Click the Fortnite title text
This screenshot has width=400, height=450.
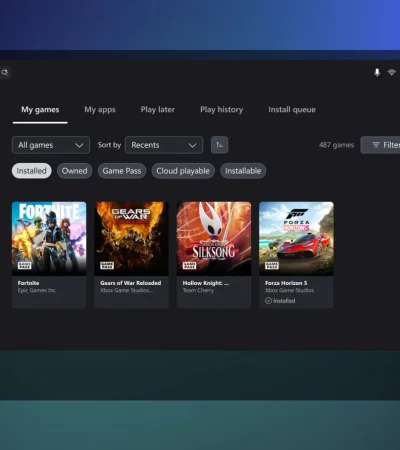29,283
